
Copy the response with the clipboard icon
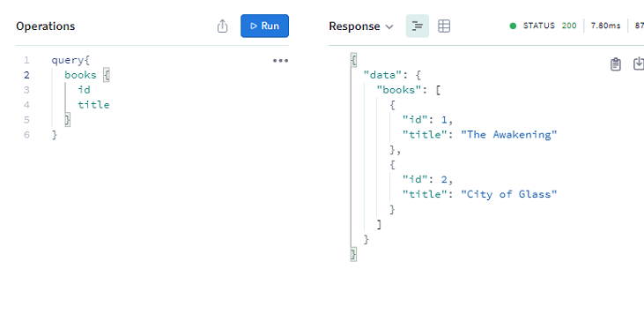click(615, 64)
